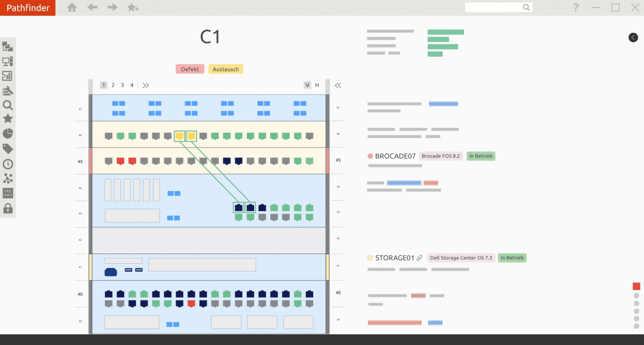The height and width of the screenshot is (345, 644).
Task: Open the search magnifier in left sidebar
Action: 8,106
